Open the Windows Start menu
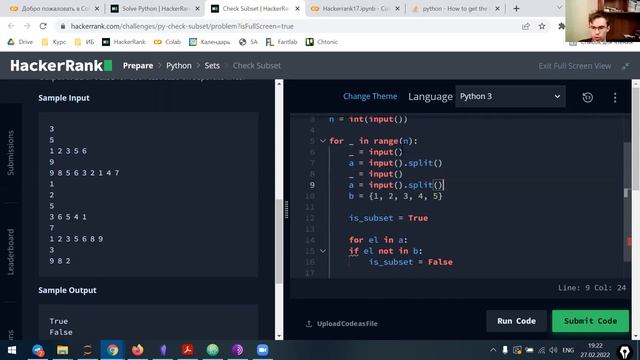 [12, 350]
